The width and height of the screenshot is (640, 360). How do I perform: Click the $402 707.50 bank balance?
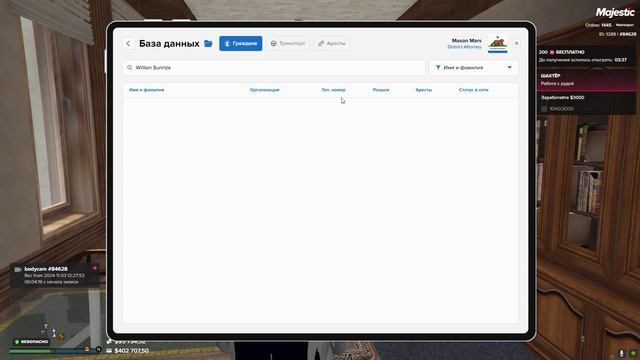[131, 351]
